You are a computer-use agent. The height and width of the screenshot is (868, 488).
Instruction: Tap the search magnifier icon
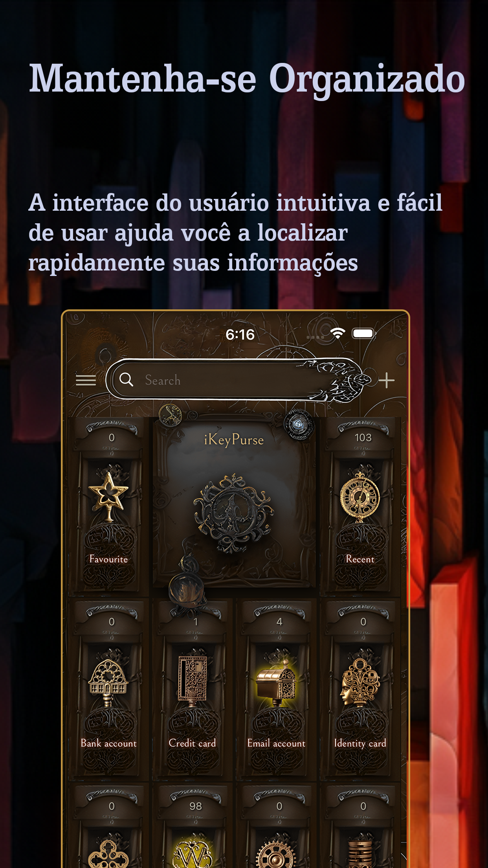tap(126, 380)
